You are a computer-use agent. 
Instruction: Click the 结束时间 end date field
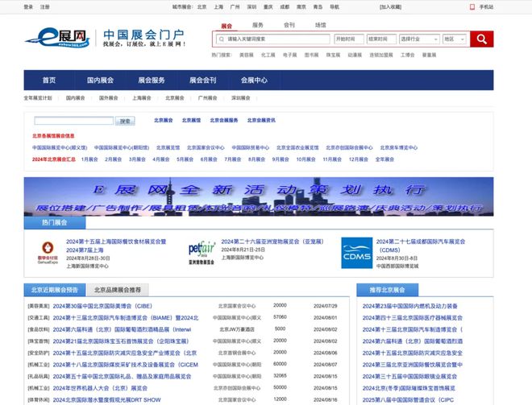click(x=381, y=39)
